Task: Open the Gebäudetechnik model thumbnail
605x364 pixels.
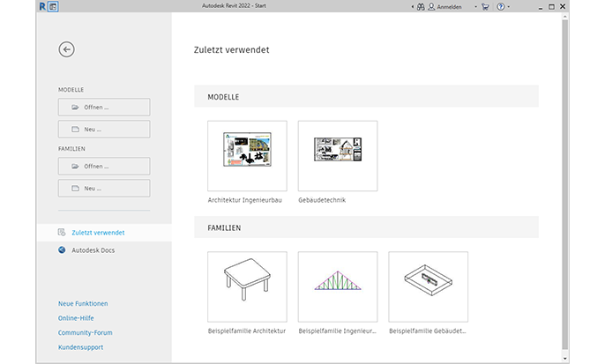Action: click(x=338, y=156)
